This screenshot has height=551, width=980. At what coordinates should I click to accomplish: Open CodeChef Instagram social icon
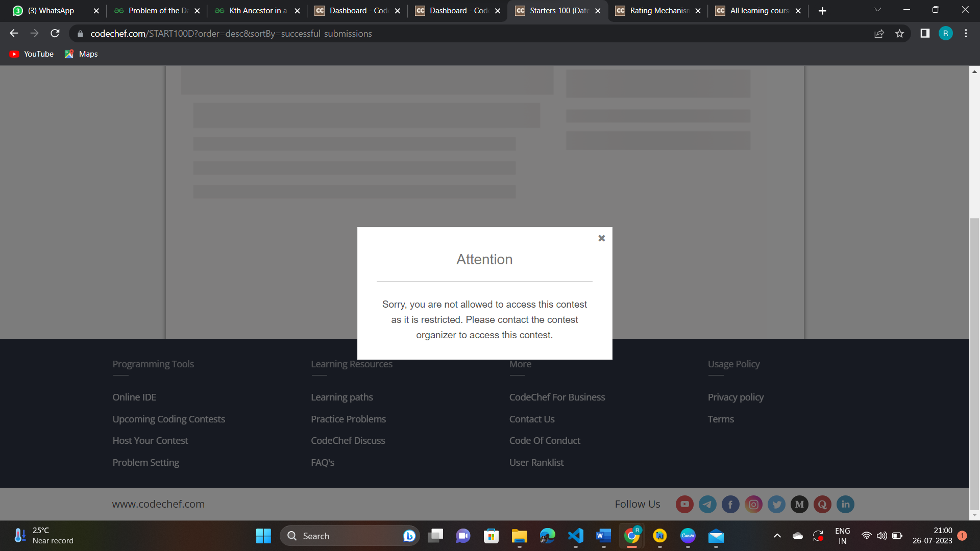(753, 505)
